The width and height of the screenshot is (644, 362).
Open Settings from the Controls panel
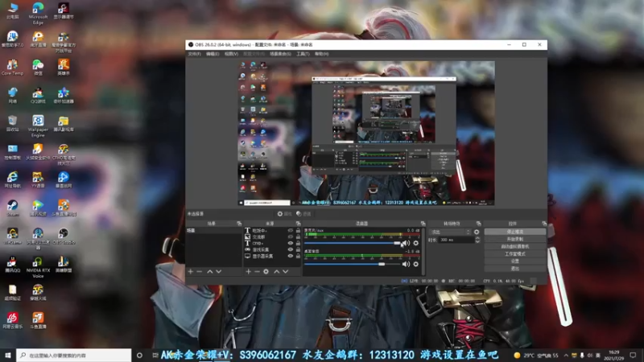(x=515, y=261)
